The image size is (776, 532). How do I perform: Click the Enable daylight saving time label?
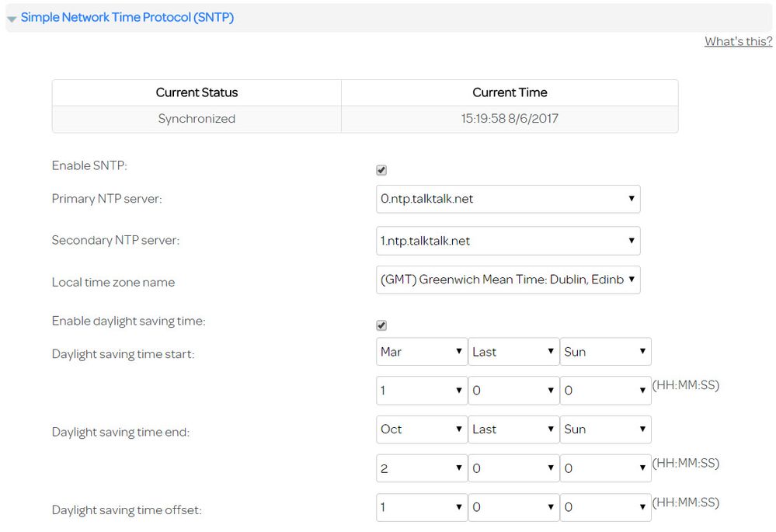pyautogui.click(x=129, y=322)
